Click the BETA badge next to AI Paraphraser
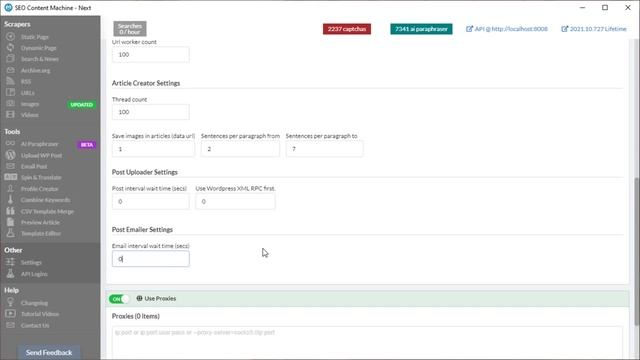Viewport: 640px width, 360px height. coord(87,144)
